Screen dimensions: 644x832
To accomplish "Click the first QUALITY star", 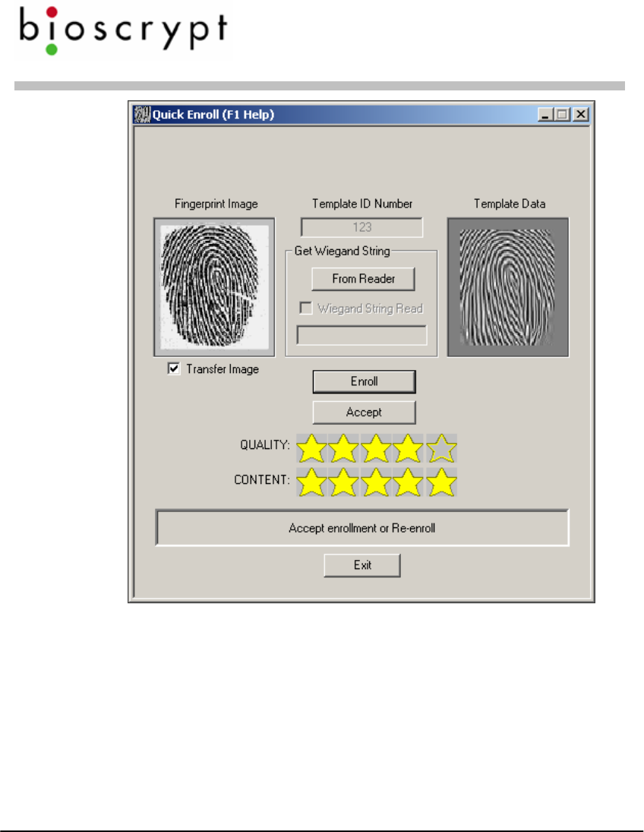I will pos(311,448).
